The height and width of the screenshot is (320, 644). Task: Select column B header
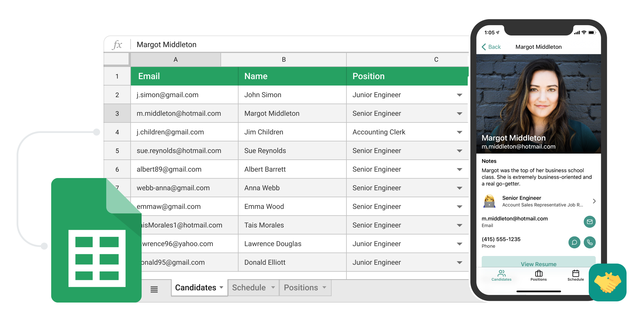click(284, 60)
